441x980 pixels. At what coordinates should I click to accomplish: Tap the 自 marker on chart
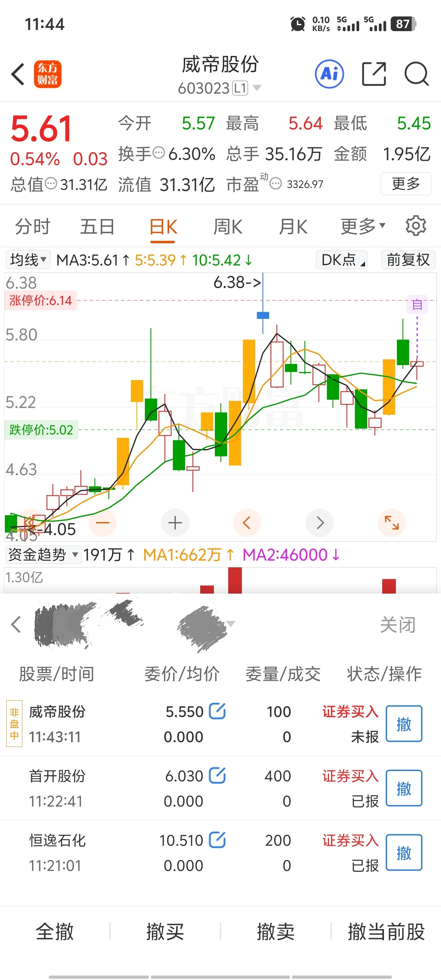tap(417, 305)
